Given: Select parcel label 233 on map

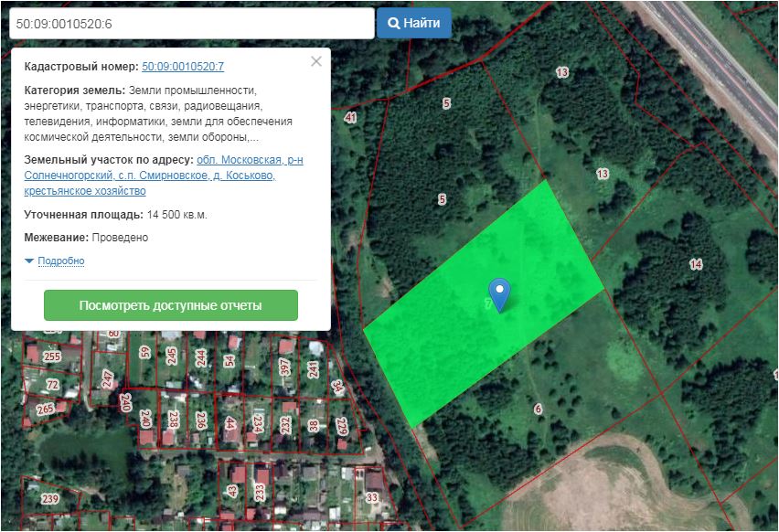Looking at the screenshot, I should (x=261, y=492).
